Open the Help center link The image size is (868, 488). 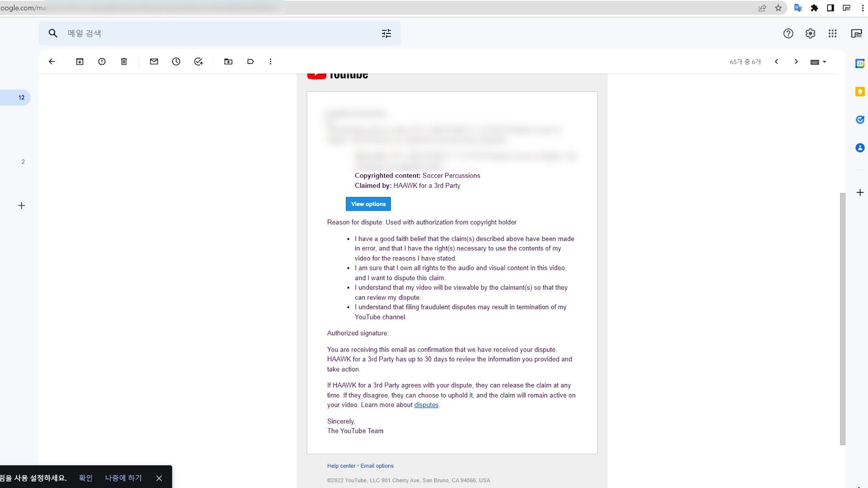click(341, 466)
